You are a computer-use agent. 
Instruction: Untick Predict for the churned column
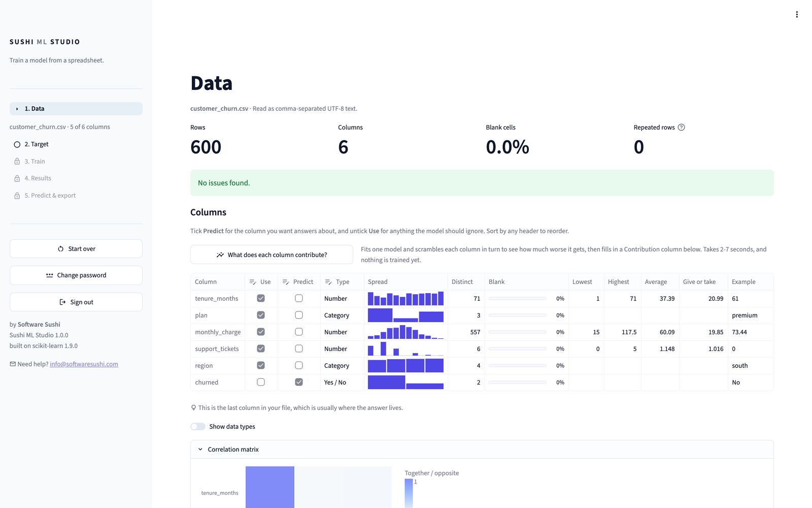tap(299, 383)
